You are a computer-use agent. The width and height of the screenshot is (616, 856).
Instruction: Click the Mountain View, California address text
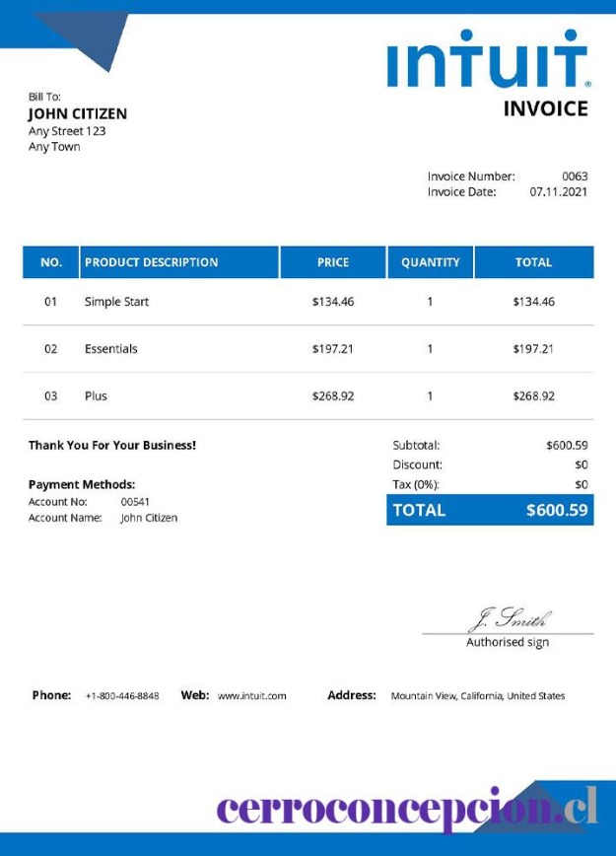tap(477, 696)
